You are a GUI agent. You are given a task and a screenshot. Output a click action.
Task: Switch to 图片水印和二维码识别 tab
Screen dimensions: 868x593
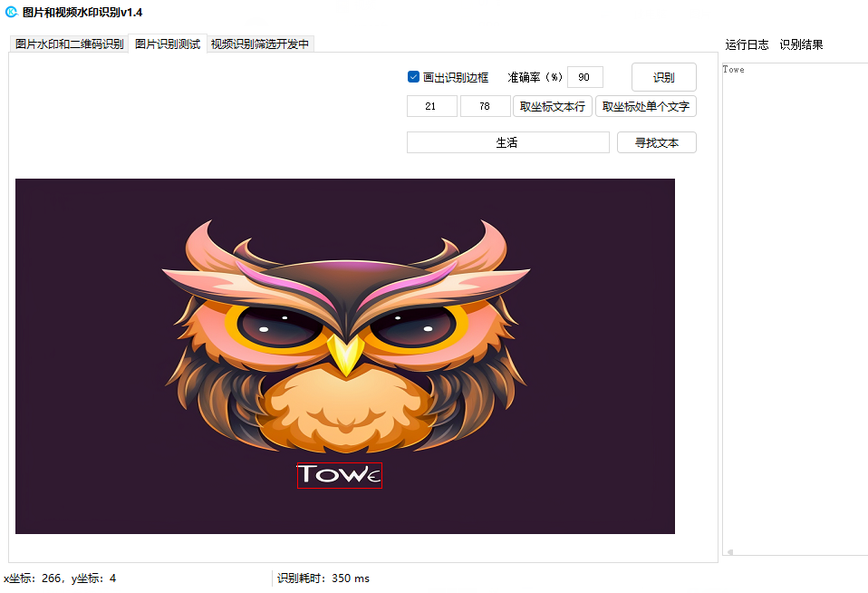tap(69, 44)
